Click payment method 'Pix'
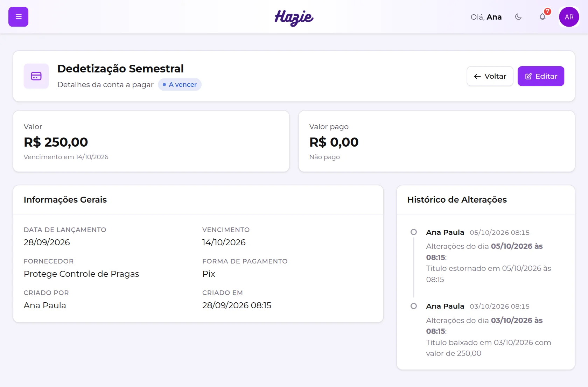The image size is (588, 387). click(209, 274)
